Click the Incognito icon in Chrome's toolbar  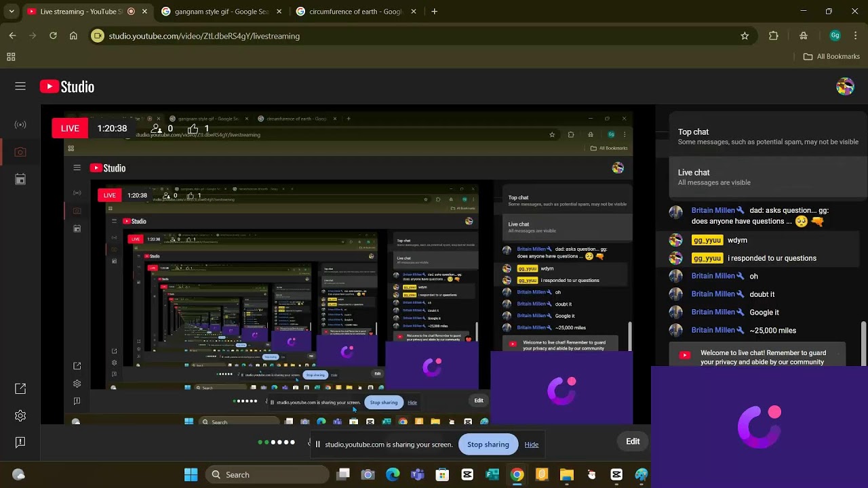click(x=804, y=36)
